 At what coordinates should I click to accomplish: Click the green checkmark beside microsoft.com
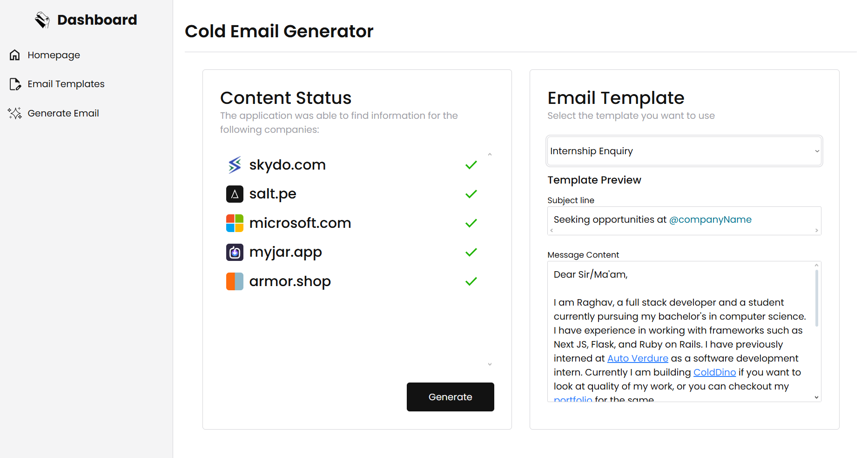coord(471,223)
